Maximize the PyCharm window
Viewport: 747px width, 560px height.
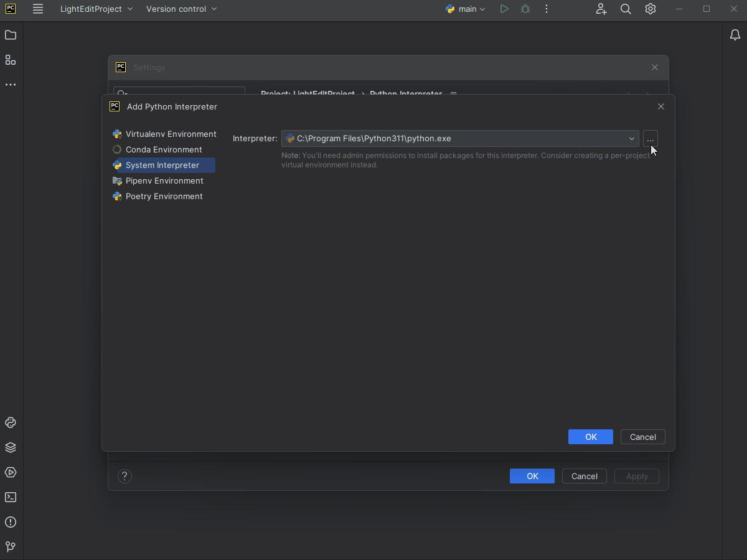pos(707,9)
